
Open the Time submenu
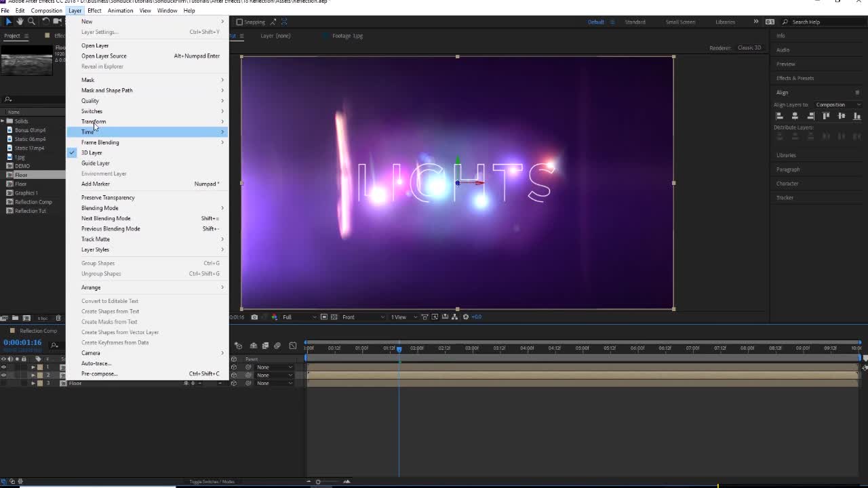tap(147, 131)
